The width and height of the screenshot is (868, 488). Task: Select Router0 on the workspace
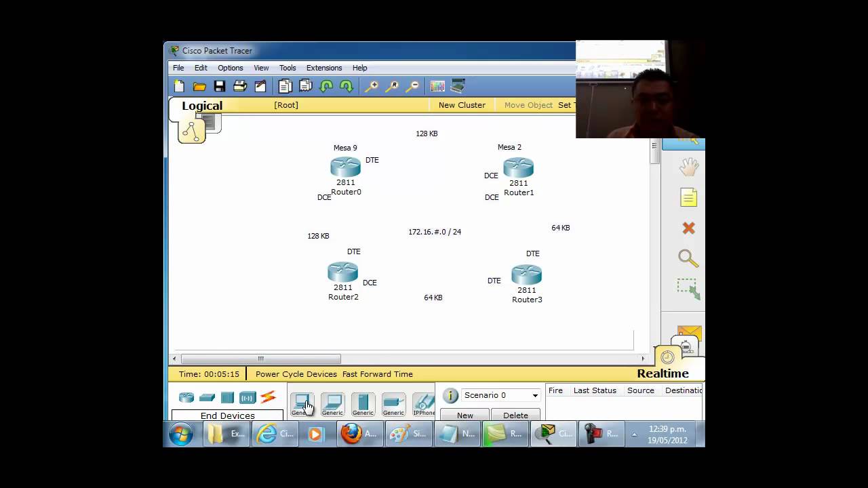(345, 167)
